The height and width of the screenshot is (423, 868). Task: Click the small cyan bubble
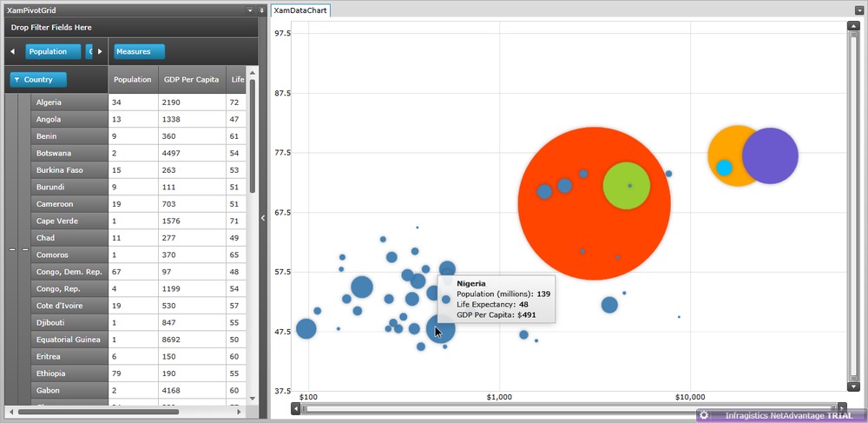coord(724,168)
